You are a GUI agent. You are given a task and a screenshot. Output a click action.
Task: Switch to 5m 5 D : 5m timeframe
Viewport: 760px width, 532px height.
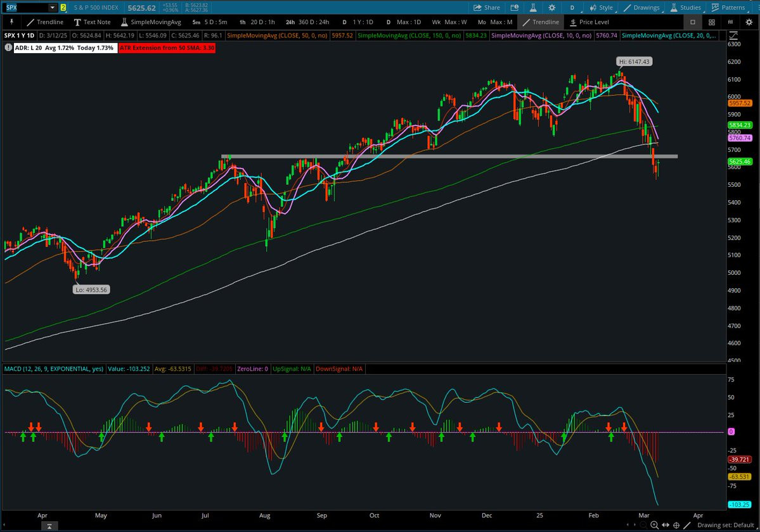point(209,22)
